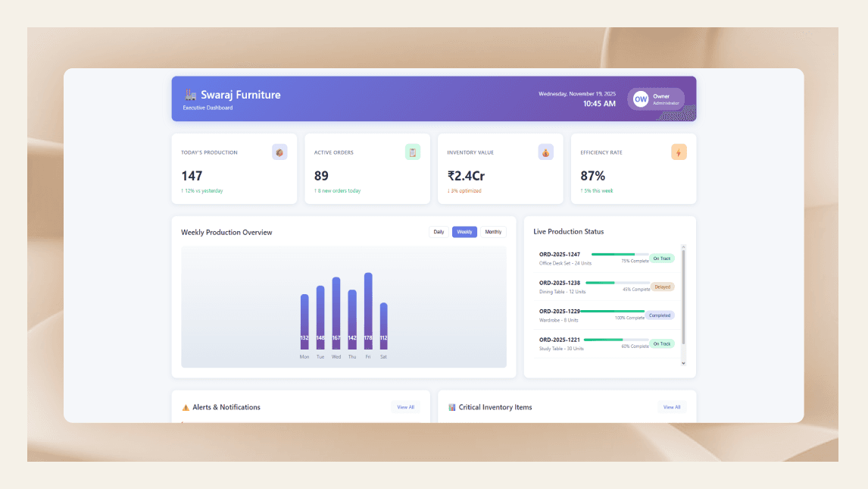
Task: Select the Weekly chart view
Action: pyautogui.click(x=464, y=232)
